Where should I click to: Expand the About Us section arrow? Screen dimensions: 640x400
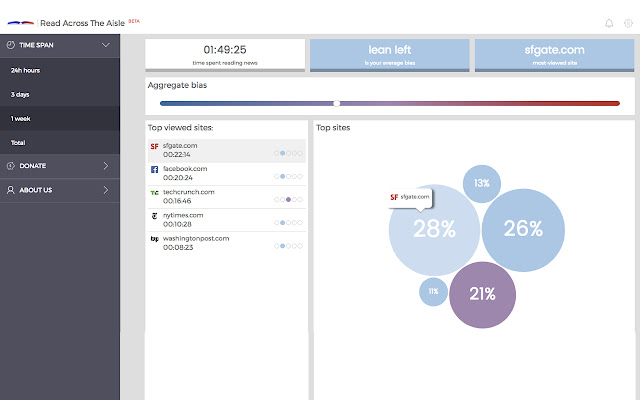click(106, 189)
